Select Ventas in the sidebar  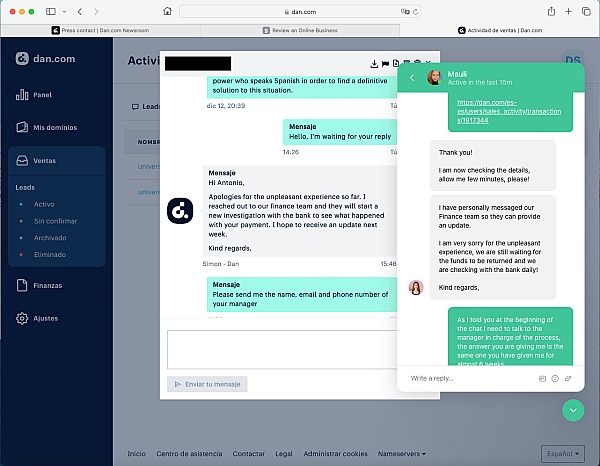(x=57, y=161)
